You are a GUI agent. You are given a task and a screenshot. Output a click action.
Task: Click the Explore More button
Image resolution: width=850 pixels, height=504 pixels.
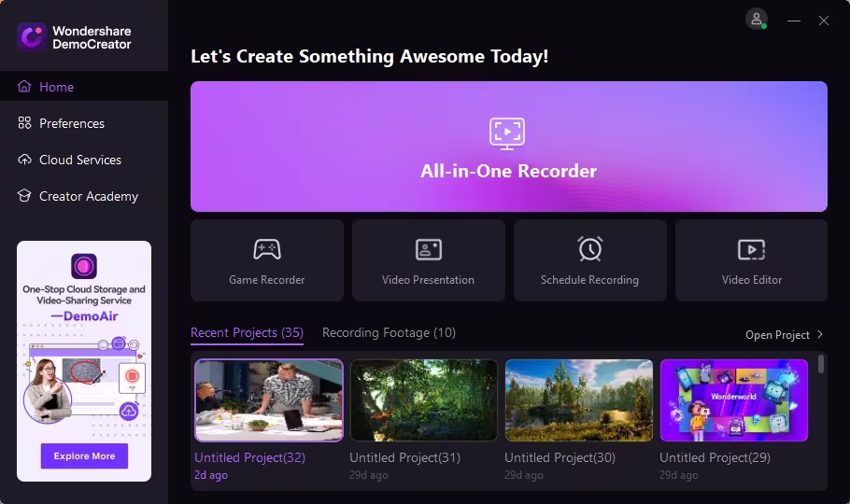[84, 455]
